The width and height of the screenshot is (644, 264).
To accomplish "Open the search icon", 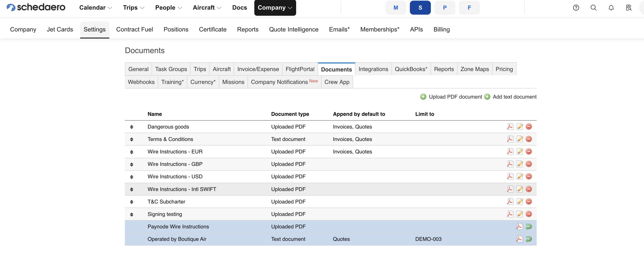I will (593, 8).
